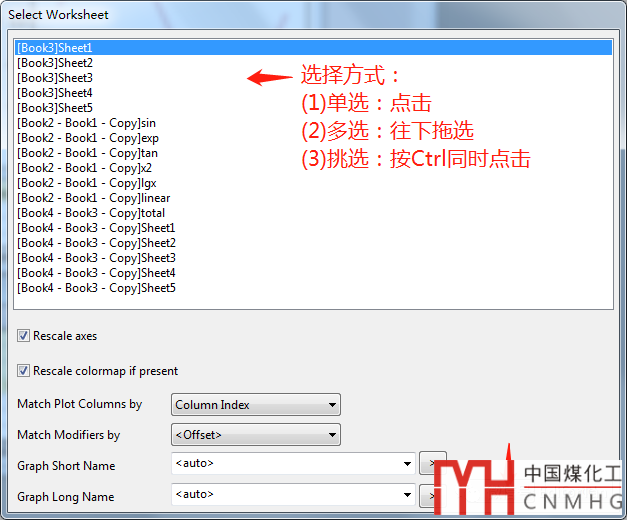Select [Book3]Sheet3 worksheet entry

click(55, 78)
